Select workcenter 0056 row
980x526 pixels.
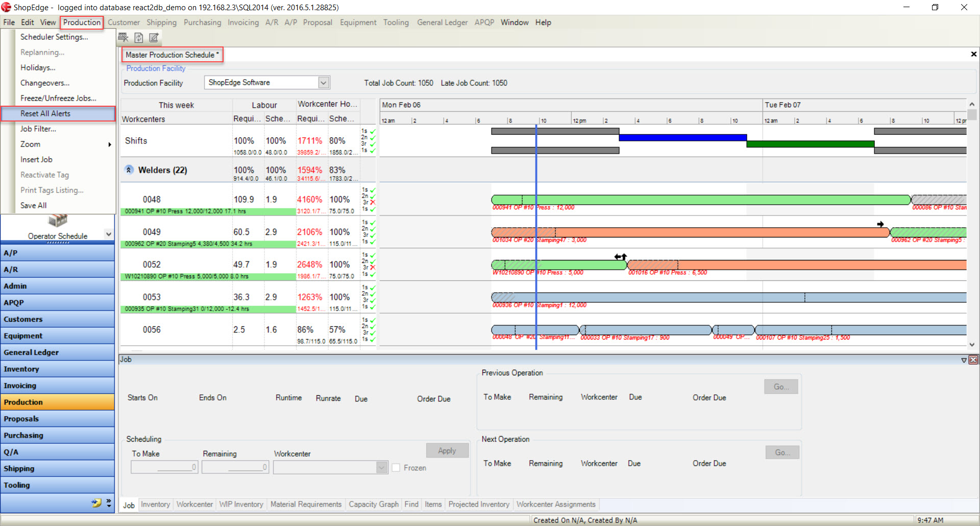[x=248, y=330]
